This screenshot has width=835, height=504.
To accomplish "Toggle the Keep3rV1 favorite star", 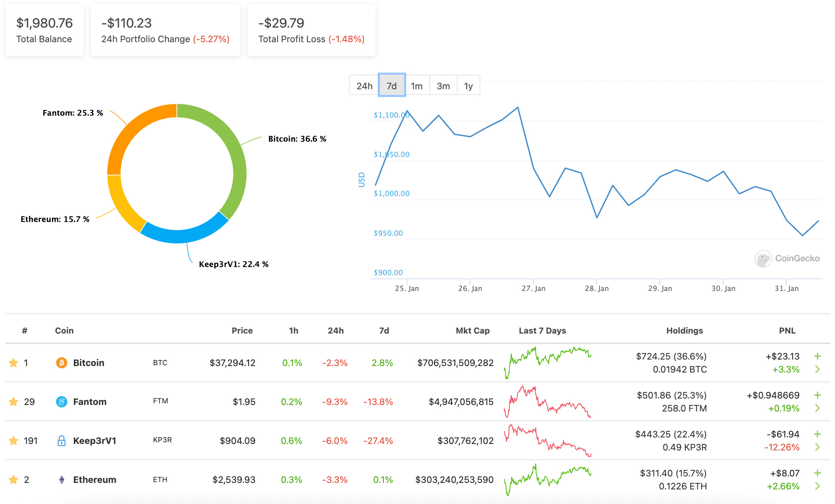I will (x=13, y=441).
